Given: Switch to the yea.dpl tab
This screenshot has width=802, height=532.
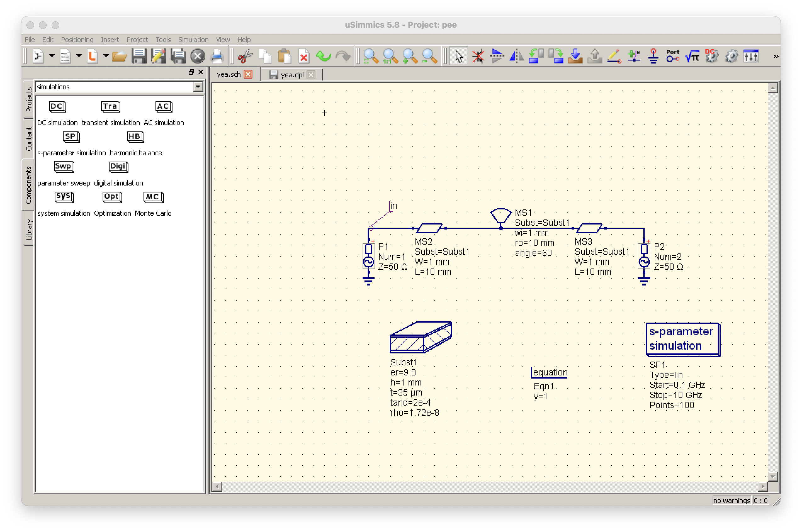Looking at the screenshot, I should [292, 75].
